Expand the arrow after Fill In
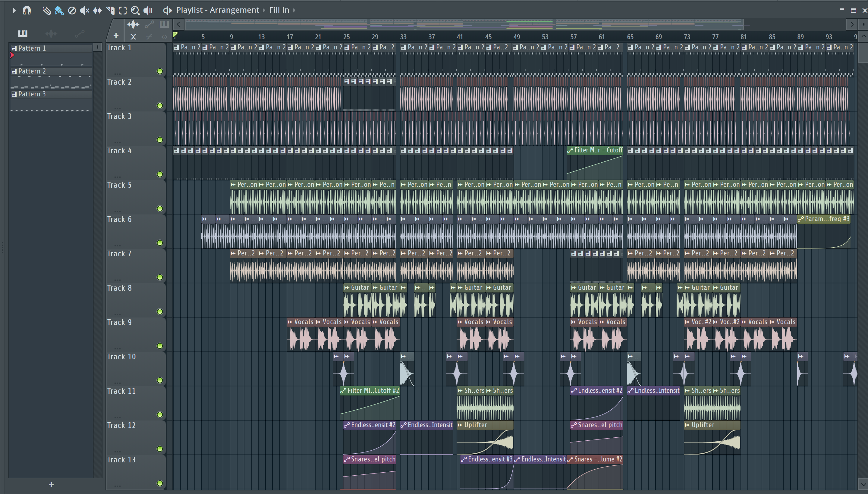The height and width of the screenshot is (494, 868). point(294,10)
